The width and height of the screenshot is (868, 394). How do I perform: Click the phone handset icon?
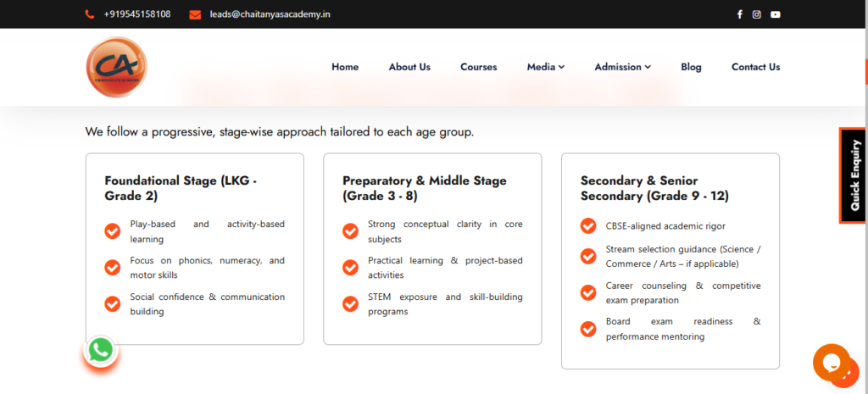pos(90,14)
